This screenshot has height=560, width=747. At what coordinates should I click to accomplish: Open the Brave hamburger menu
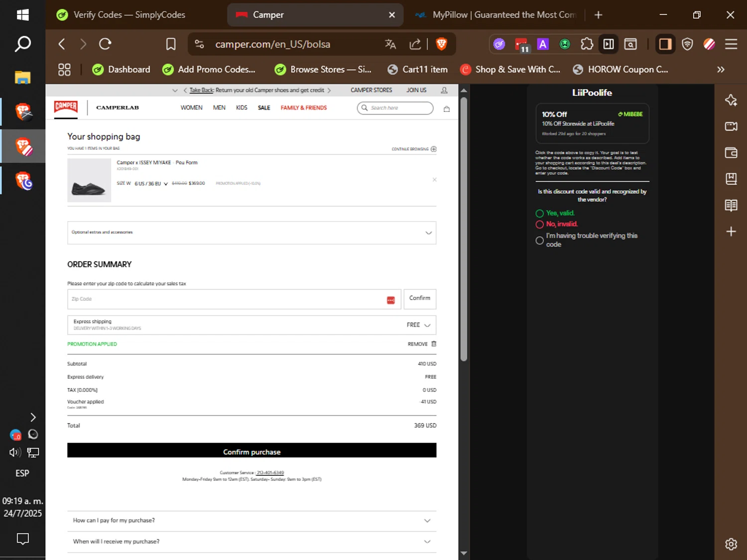coord(731,44)
